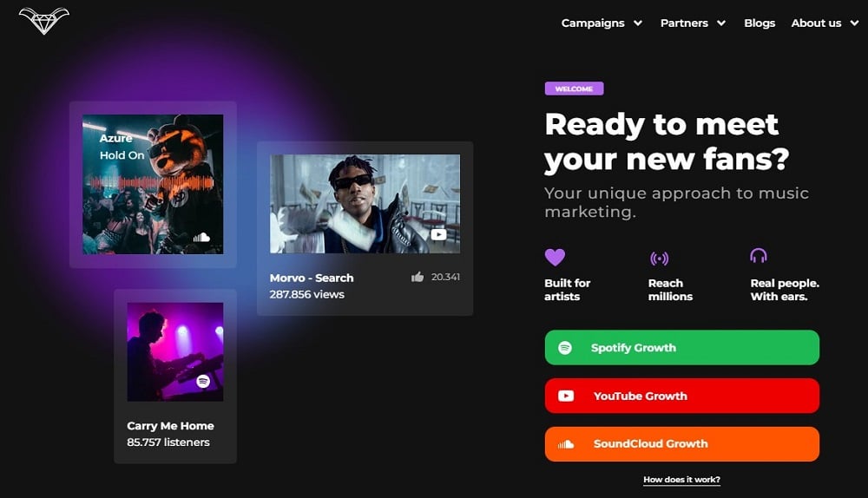Image resolution: width=868 pixels, height=498 pixels.
Task: Click the Spotify badge on Carry Me Home cover
Action: [203, 381]
